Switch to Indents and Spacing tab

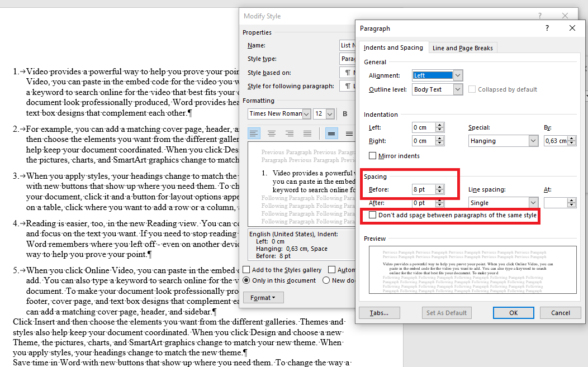coord(393,47)
